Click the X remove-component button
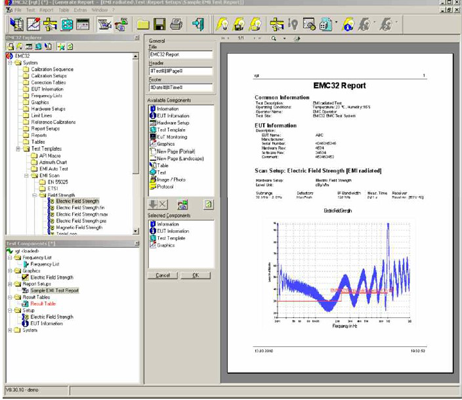Viewport: 462px width, 400px height. 163,204
